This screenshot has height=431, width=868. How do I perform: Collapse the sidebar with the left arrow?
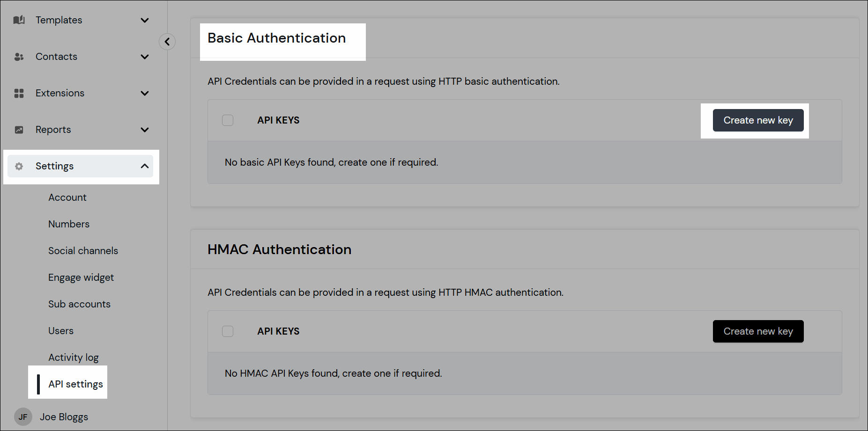click(x=167, y=42)
